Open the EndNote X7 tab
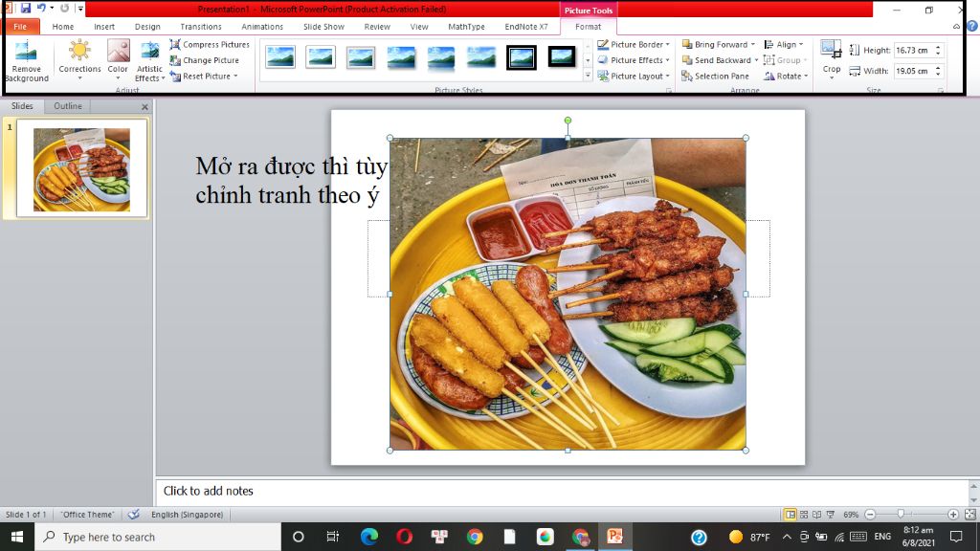 click(526, 26)
